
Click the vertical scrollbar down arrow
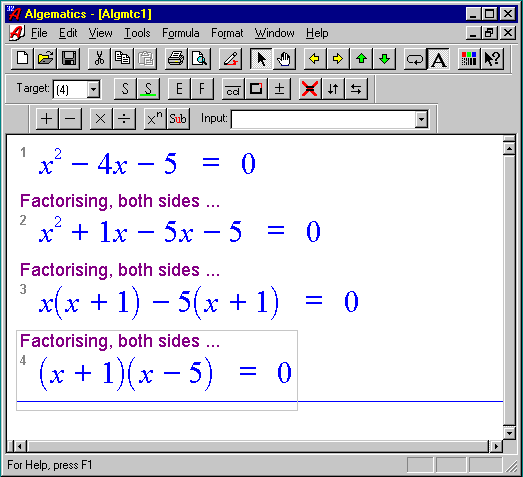point(509,433)
